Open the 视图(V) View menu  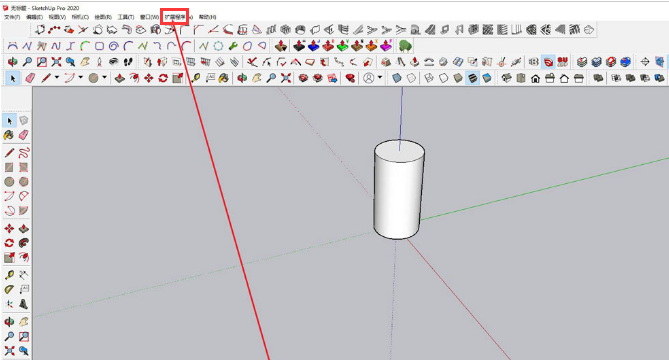click(57, 17)
